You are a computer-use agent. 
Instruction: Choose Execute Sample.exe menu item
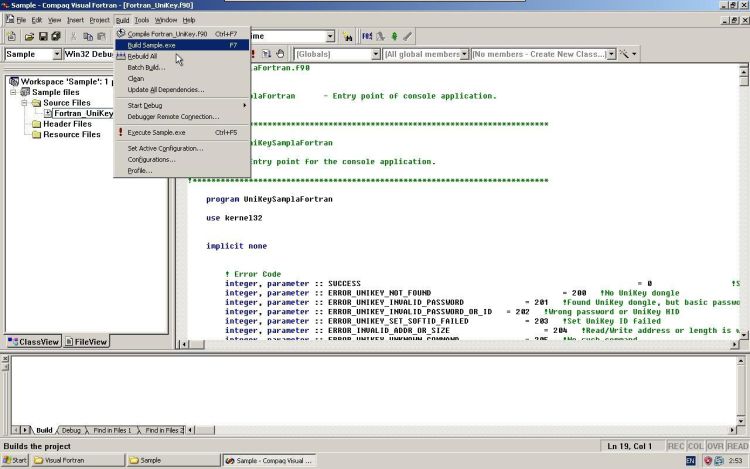(x=182, y=132)
